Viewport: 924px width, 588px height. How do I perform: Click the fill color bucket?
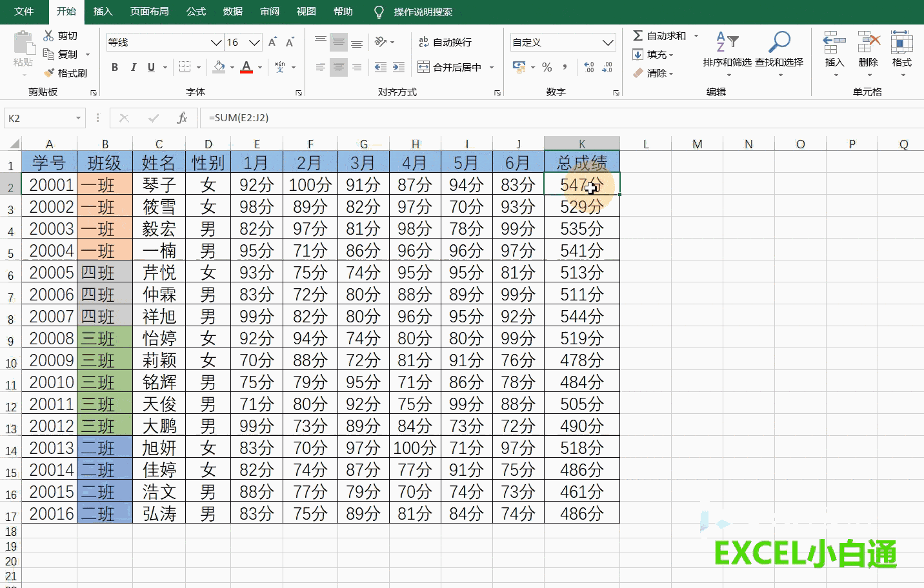[219, 67]
